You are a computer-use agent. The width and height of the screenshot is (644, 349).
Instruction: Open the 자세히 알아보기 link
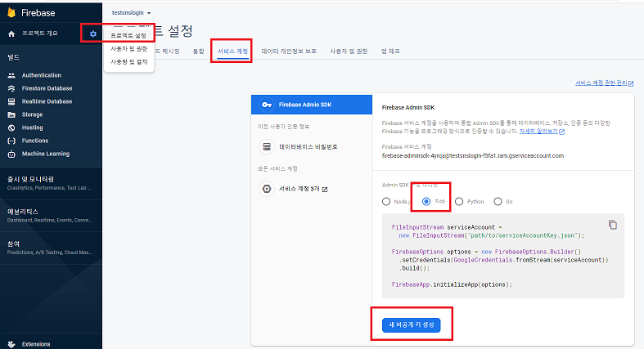coord(538,132)
